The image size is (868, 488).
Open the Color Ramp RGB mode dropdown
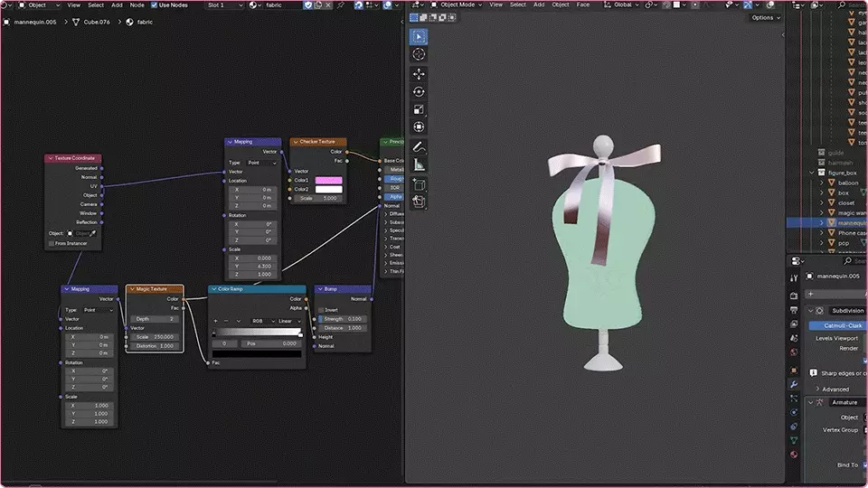pos(263,321)
